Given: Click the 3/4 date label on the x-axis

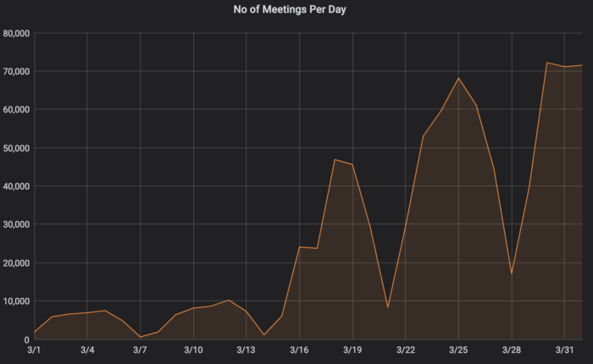Looking at the screenshot, I should point(87,350).
